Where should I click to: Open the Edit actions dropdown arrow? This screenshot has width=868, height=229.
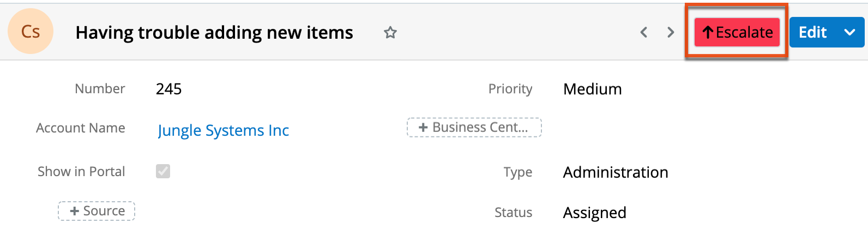click(x=849, y=33)
